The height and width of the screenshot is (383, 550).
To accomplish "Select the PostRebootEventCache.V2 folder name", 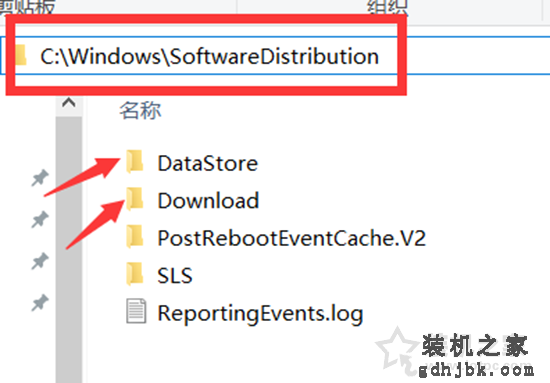I will [x=291, y=238].
